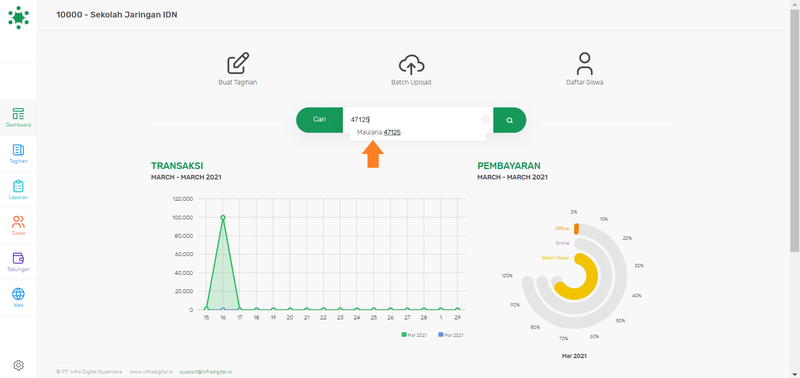Screen dimensions: 800x378
Task: Click the page vertical scrollbar
Action: coord(795,130)
